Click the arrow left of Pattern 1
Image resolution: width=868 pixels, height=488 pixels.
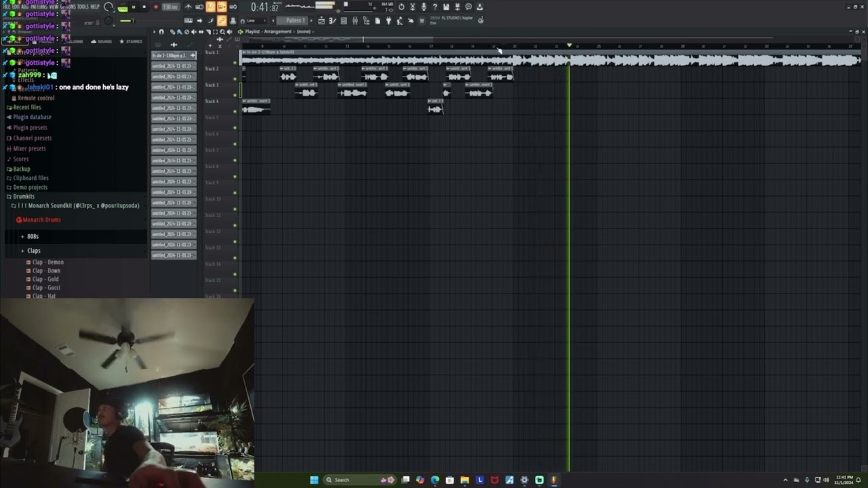(x=273, y=20)
